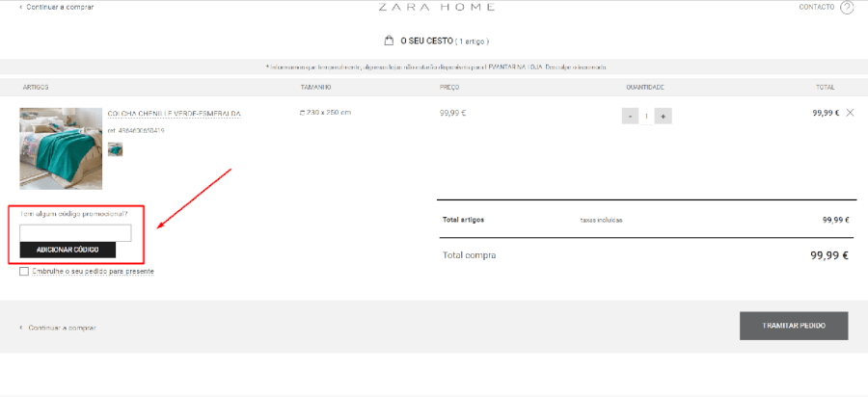Screen dimensions: 868x397
Task: Click the QUANTIDADE column header
Action: point(645,88)
